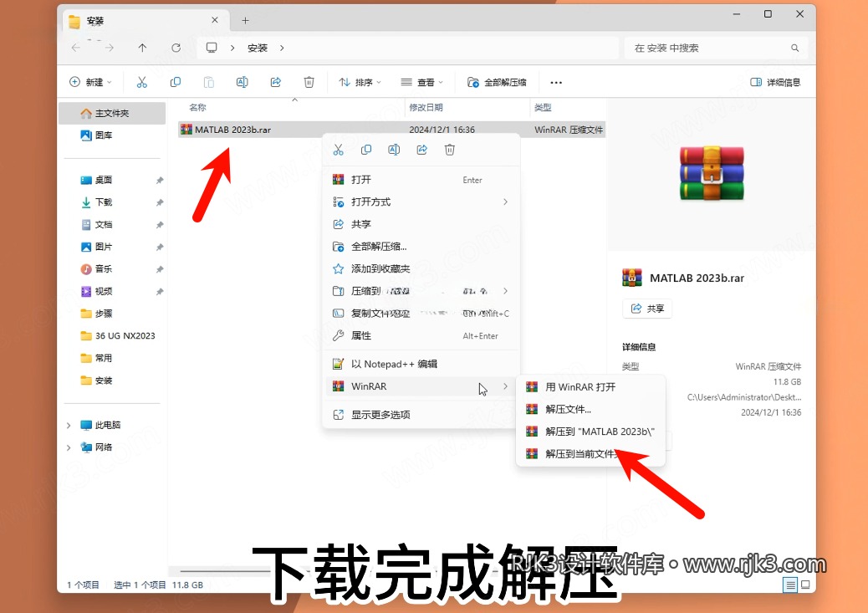
Task: Click 打开 in context menu
Action: [421, 180]
